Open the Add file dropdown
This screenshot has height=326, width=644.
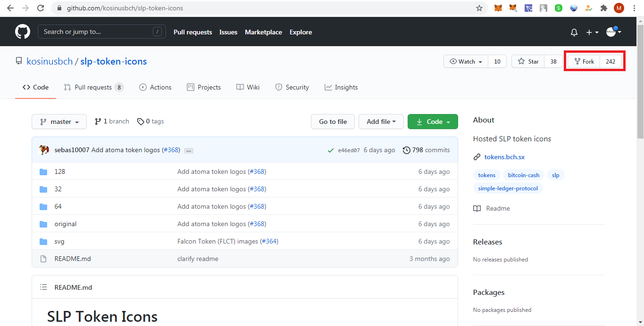point(381,122)
